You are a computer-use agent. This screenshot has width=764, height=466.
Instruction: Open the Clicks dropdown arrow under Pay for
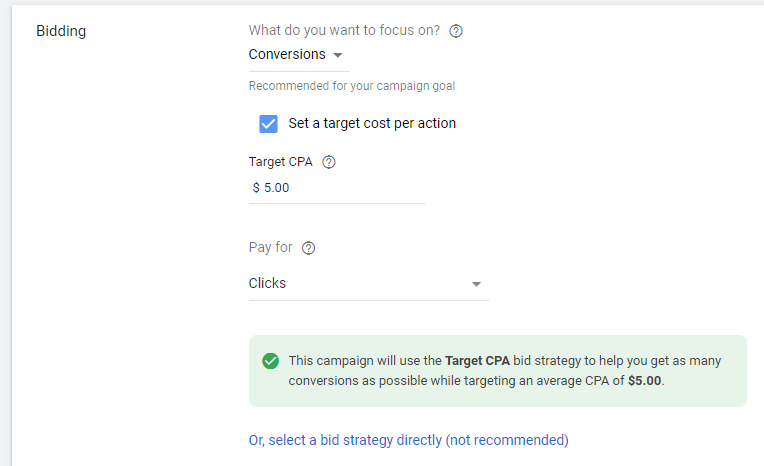click(476, 284)
